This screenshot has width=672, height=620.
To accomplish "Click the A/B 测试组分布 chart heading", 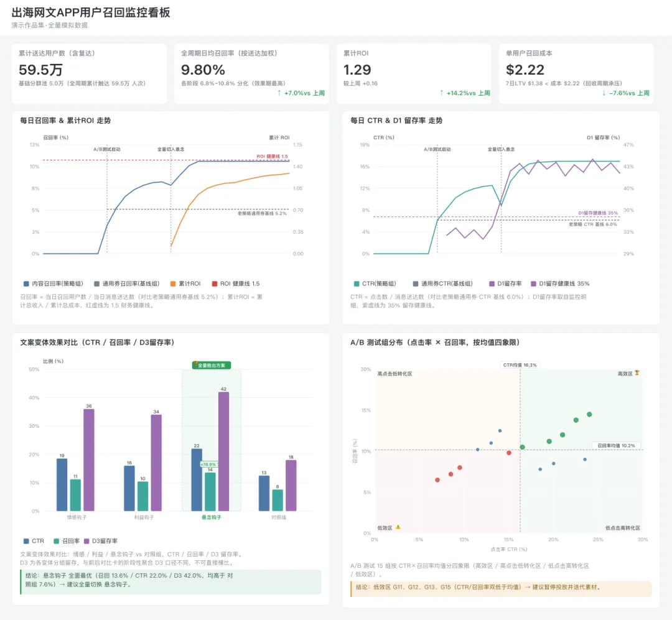I will (435, 343).
